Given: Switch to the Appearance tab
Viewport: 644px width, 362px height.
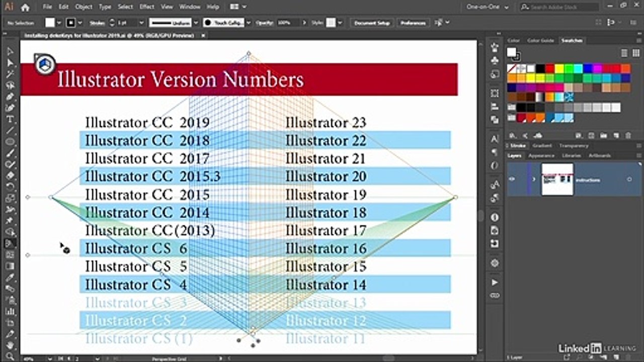Looking at the screenshot, I should click(x=541, y=156).
